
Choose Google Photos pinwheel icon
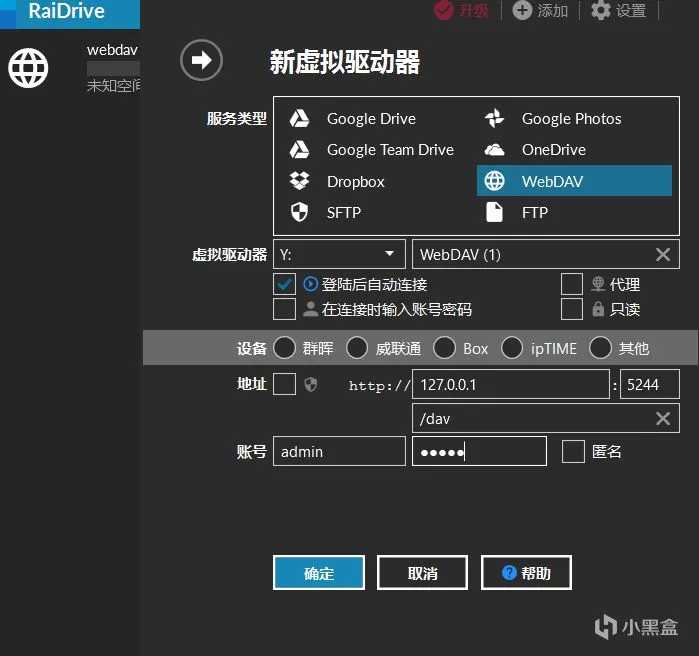494,119
